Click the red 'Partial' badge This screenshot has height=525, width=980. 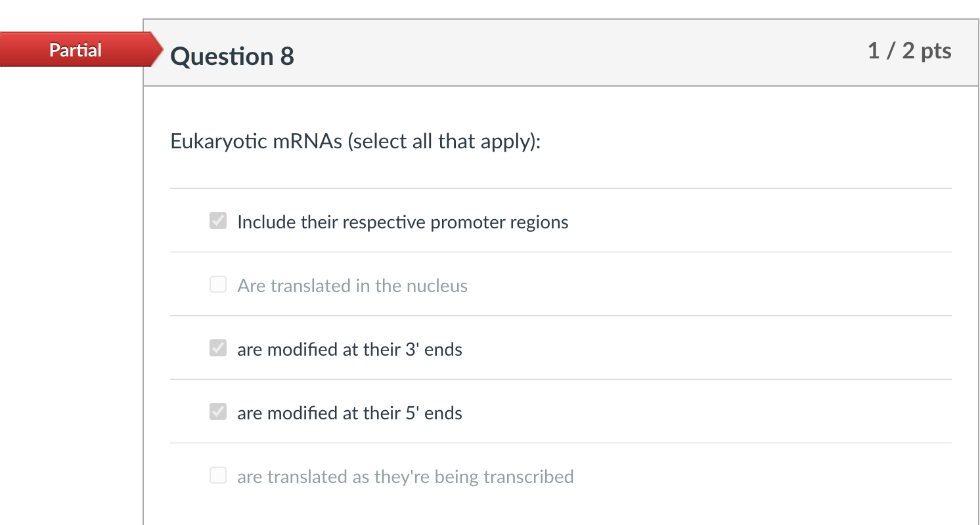coord(76,50)
